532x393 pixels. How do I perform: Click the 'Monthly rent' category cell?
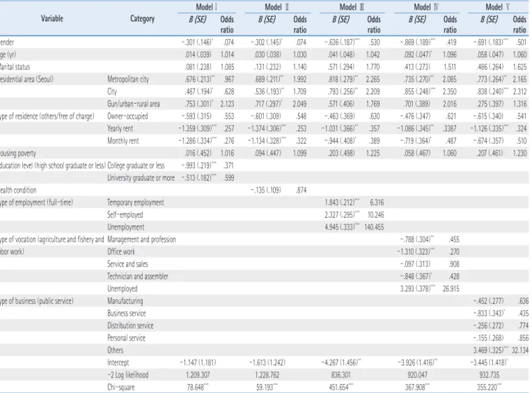(x=123, y=141)
